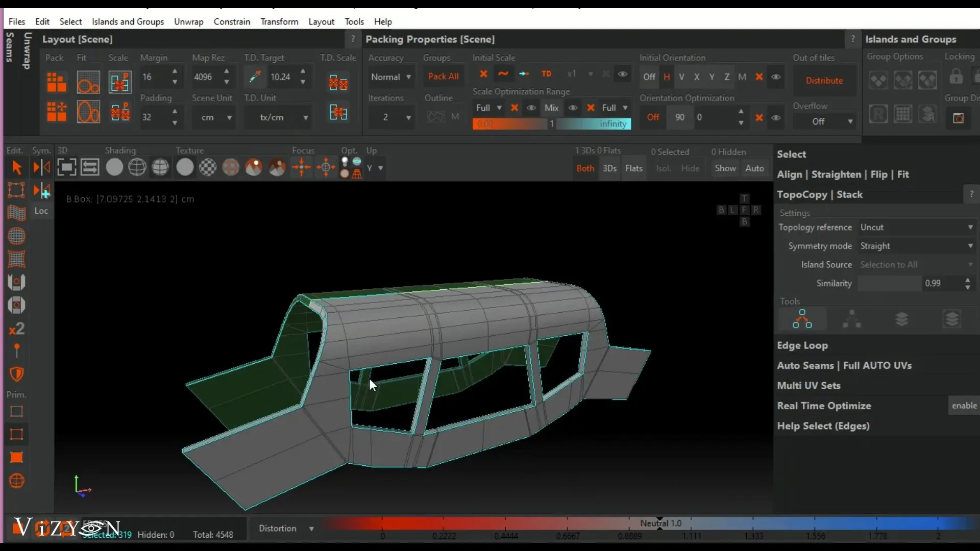980x551 pixels.
Task: Open the Accuracy Normal dropdown
Action: [x=391, y=77]
